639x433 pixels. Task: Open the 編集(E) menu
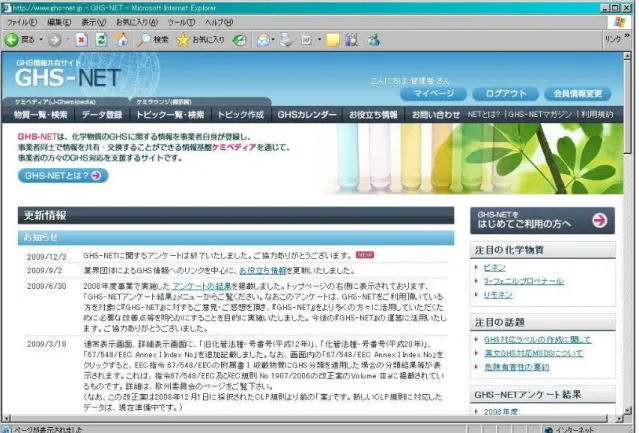(59, 22)
